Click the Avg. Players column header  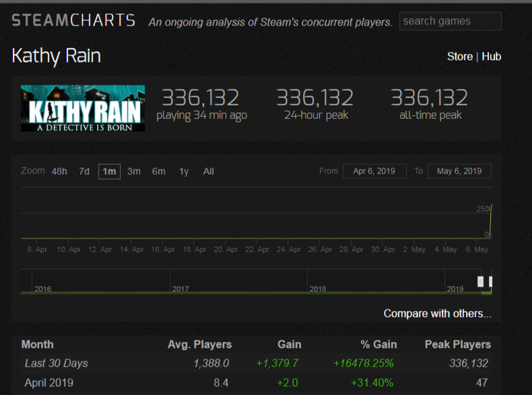point(199,345)
